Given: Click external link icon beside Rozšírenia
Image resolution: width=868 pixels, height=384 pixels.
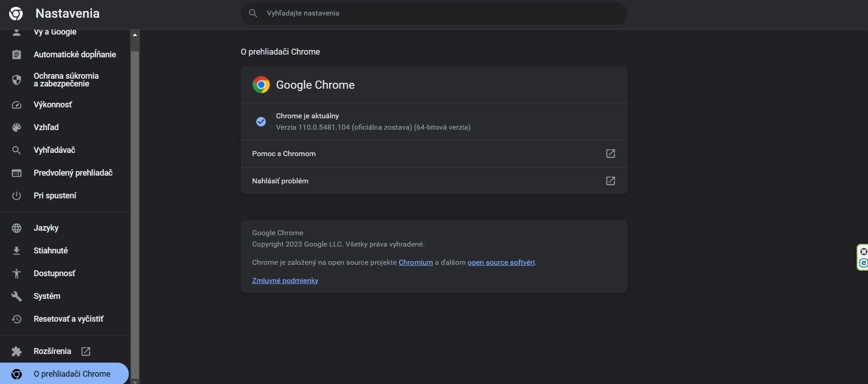Looking at the screenshot, I should [86, 351].
